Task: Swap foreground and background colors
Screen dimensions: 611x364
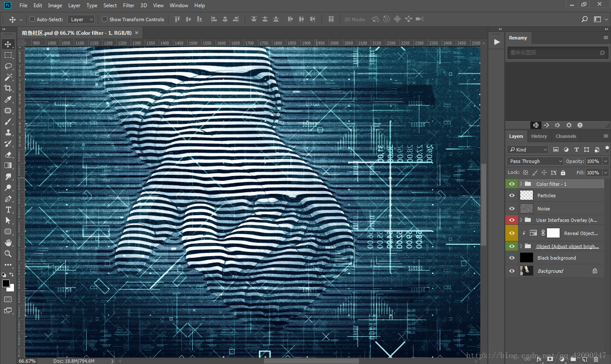Action: click(x=12, y=274)
